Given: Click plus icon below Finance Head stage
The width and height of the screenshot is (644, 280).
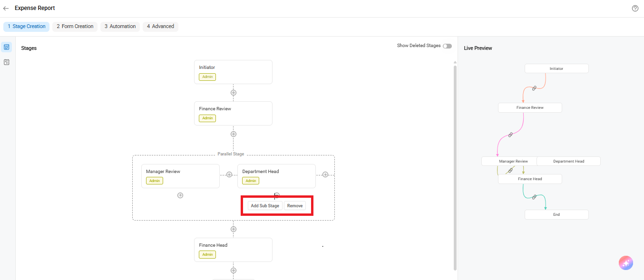Looking at the screenshot, I should pyautogui.click(x=233, y=270).
